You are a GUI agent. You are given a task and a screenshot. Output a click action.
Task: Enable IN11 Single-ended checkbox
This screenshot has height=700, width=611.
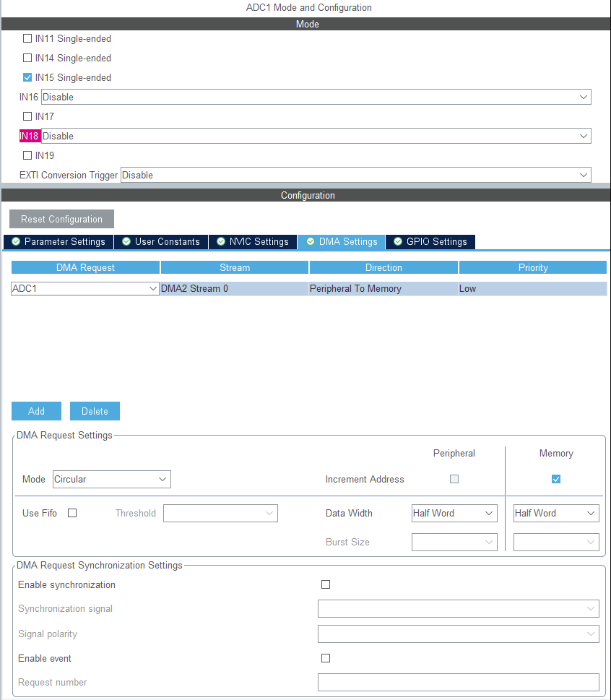pyautogui.click(x=27, y=38)
